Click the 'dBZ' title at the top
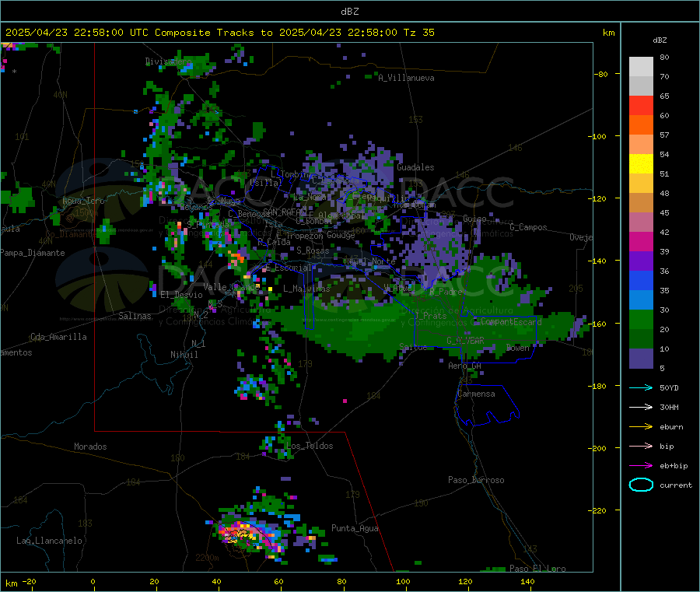 [x=349, y=12]
